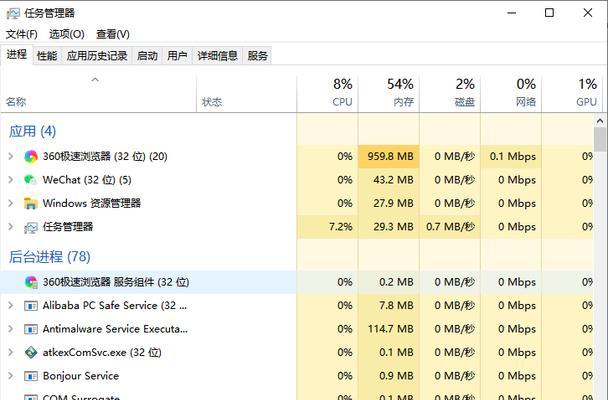Select the 959.8 MB memory cell

389,157
